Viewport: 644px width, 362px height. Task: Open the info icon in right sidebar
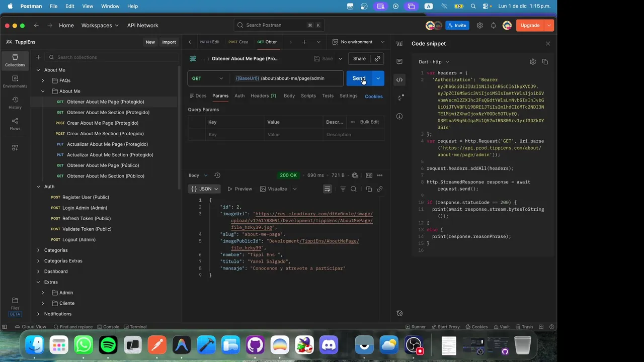coord(399,116)
